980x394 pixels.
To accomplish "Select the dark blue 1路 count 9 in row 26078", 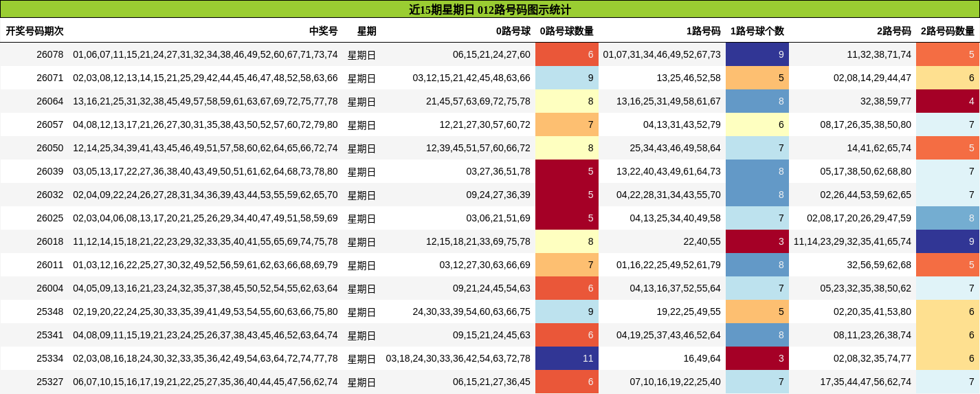I will 757,54.
